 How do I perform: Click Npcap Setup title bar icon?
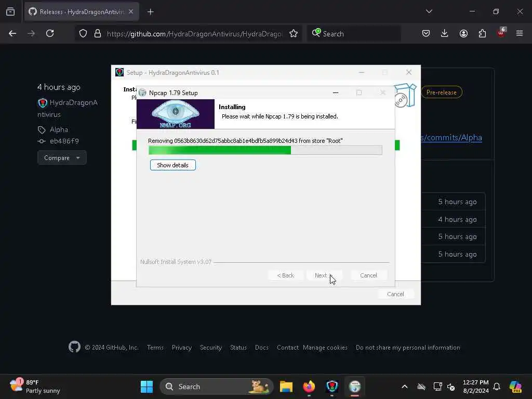pos(142,92)
